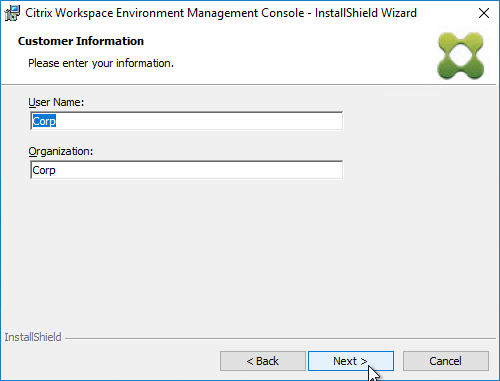This screenshot has width=500, height=381.
Task: Click the Citrix green logo
Action: point(461,56)
